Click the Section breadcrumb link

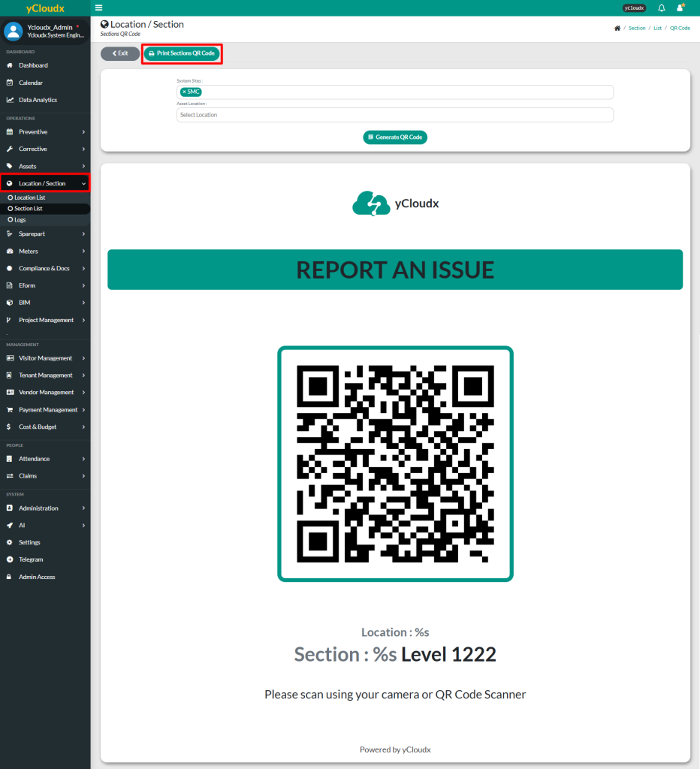click(637, 28)
